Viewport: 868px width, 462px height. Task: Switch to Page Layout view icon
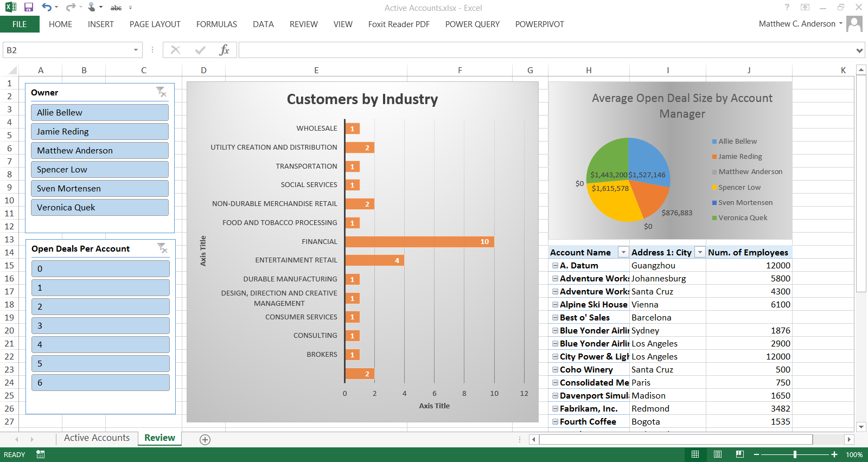[x=718, y=454]
